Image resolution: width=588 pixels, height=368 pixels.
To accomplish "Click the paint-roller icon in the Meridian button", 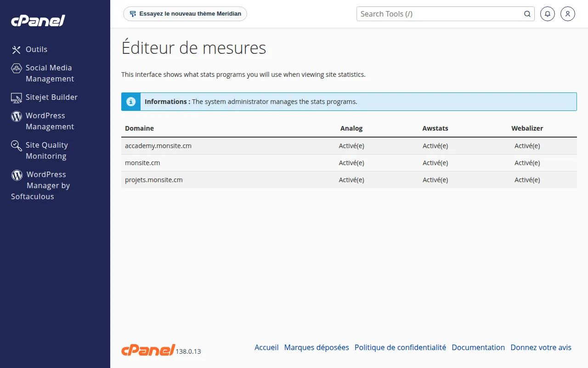I will tap(133, 14).
